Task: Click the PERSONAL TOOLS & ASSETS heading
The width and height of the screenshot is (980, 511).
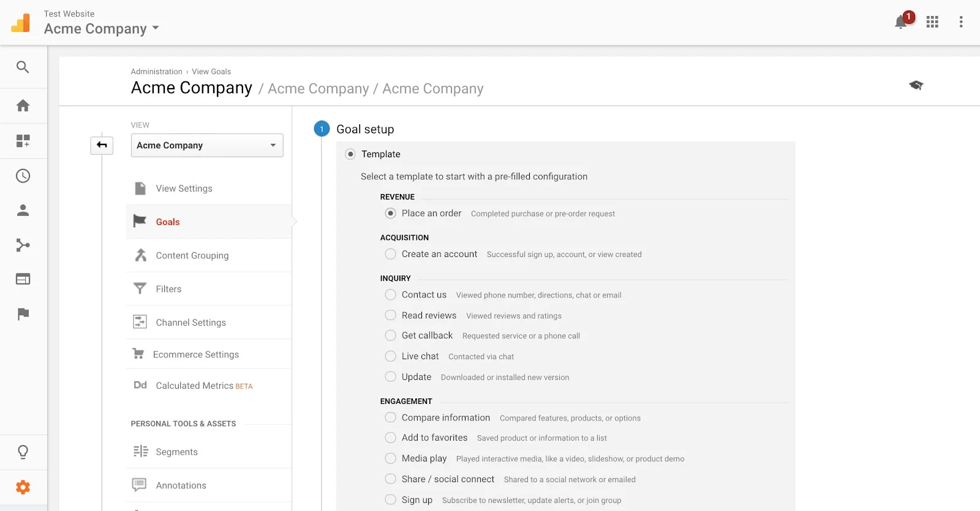Action: tap(183, 423)
